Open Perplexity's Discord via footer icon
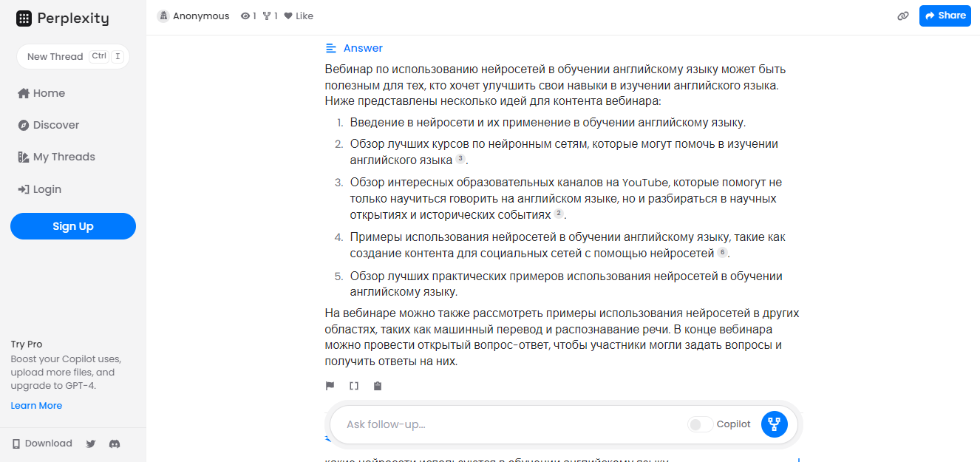 pyautogui.click(x=115, y=444)
